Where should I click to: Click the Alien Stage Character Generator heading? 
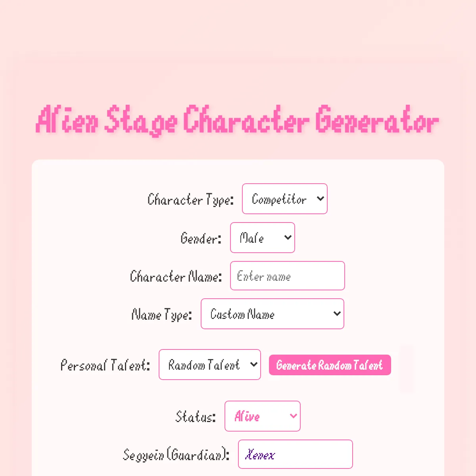238,120
